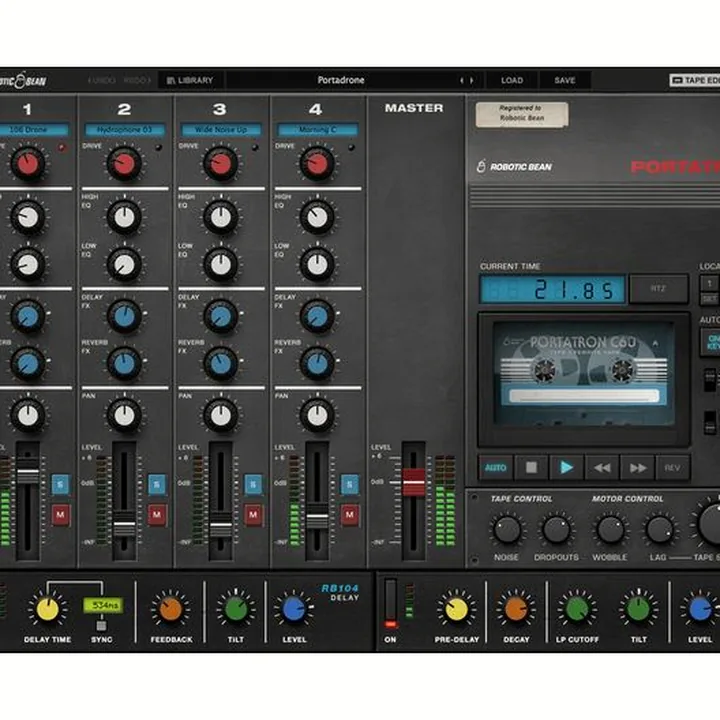The image size is (720, 720).
Task: Click the track 3 red DRIVE knob
Action: tap(220, 163)
